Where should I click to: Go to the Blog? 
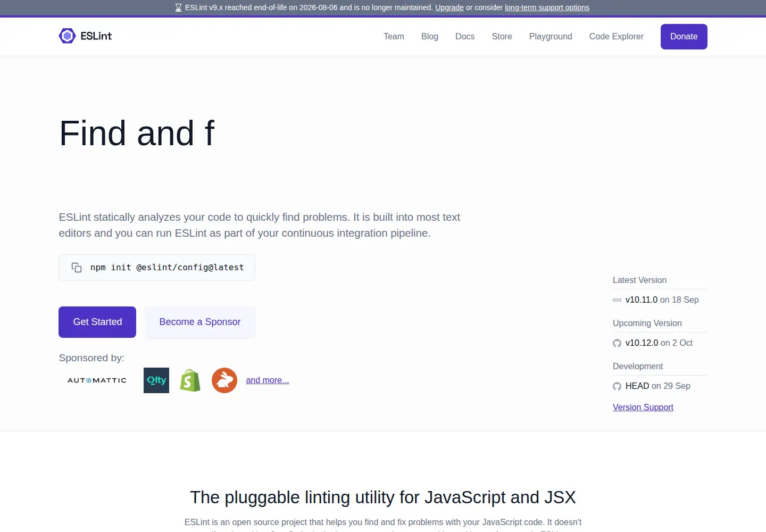click(430, 36)
